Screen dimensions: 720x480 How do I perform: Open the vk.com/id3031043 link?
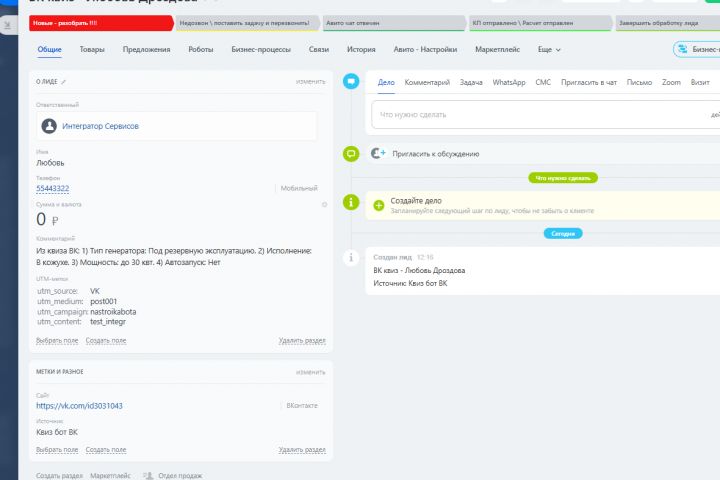point(79,406)
